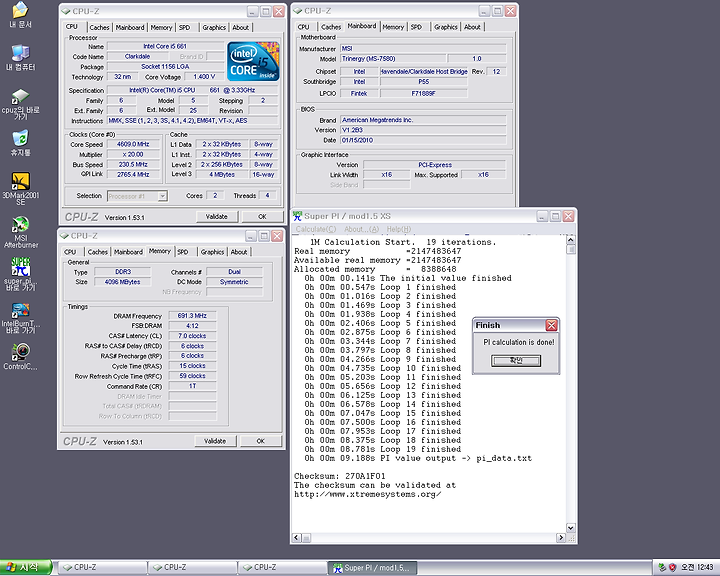Switch to CPU tab in Memory CPU-Z window

(70, 252)
